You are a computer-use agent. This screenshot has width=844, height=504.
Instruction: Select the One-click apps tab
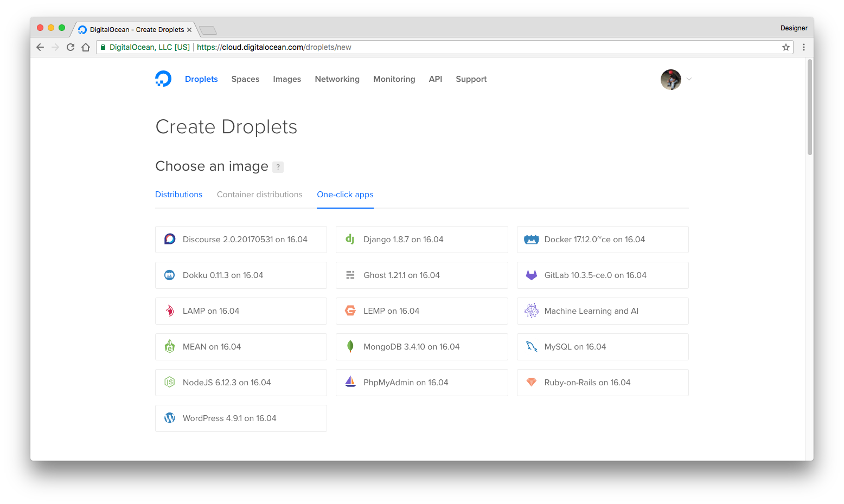[x=345, y=195]
